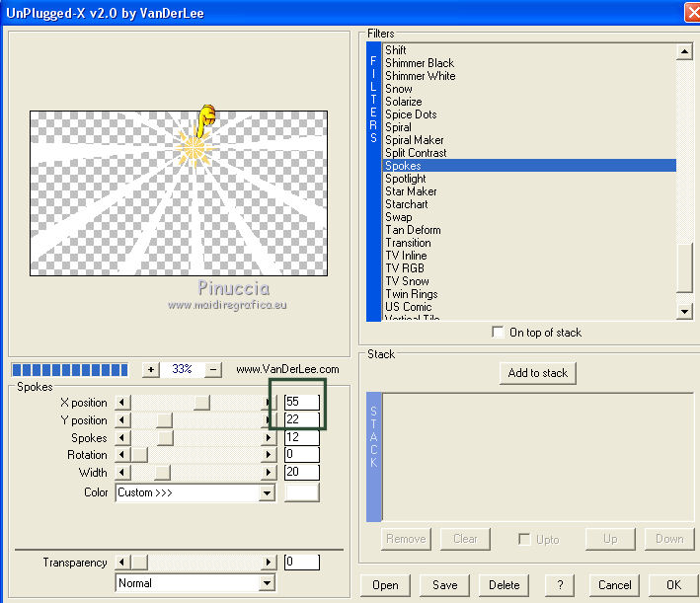Choose Star Maker from filters list
The width and height of the screenshot is (700, 603).
point(411,191)
